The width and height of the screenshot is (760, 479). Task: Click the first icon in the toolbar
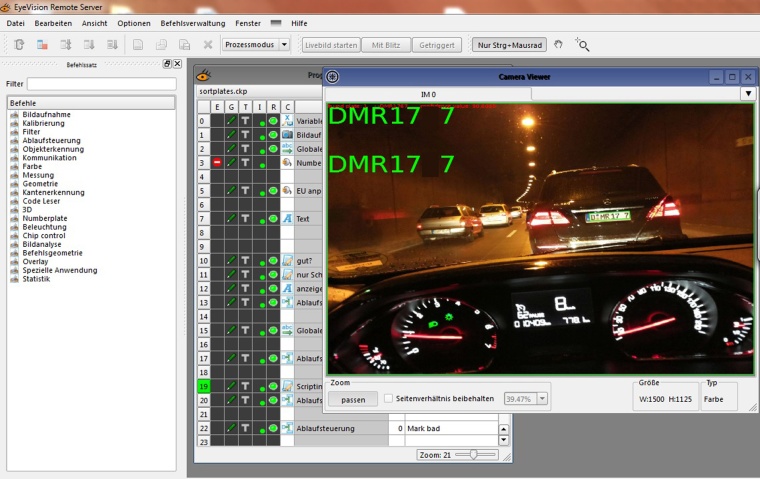[x=19, y=45]
